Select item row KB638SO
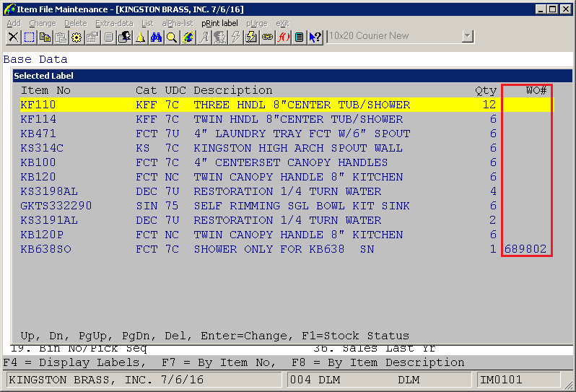 (x=287, y=249)
